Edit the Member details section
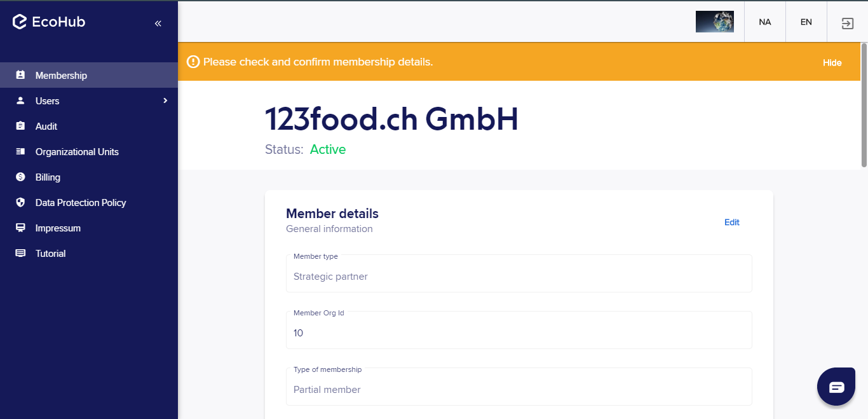Viewport: 868px width, 419px height. [x=732, y=222]
